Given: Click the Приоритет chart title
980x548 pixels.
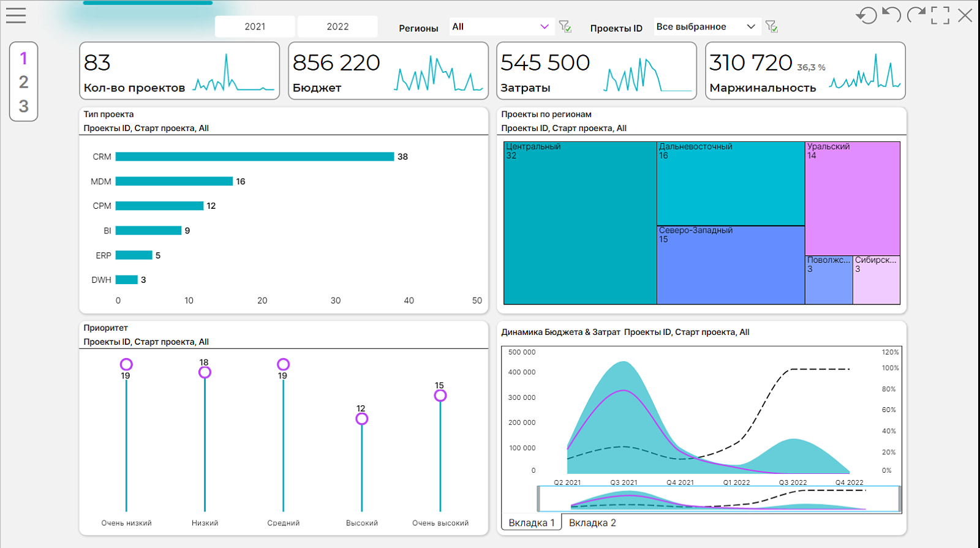Looking at the screenshot, I should pyautogui.click(x=105, y=328).
